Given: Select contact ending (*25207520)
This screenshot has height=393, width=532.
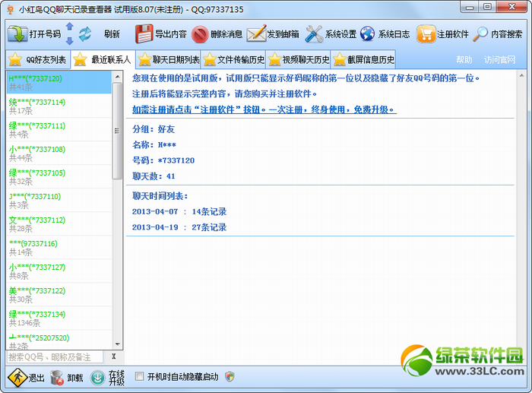Looking at the screenshot, I should tap(59, 340).
